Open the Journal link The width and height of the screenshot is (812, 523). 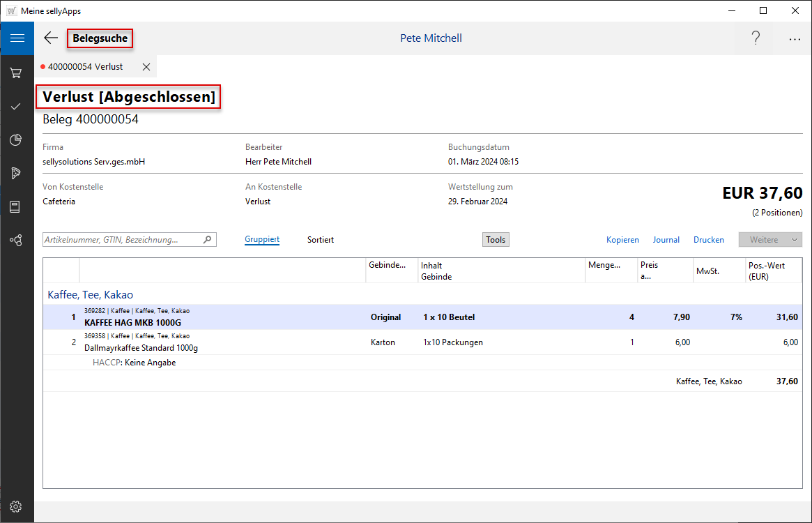(666, 239)
